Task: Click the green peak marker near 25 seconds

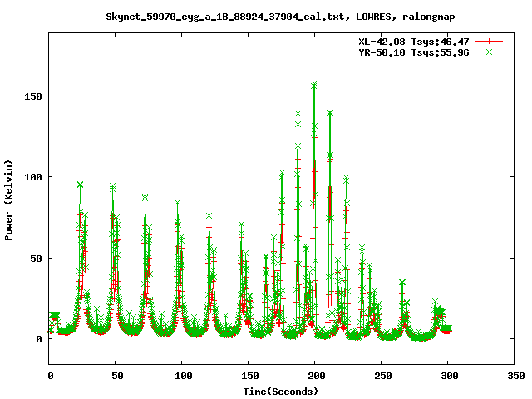Action: click(80, 185)
